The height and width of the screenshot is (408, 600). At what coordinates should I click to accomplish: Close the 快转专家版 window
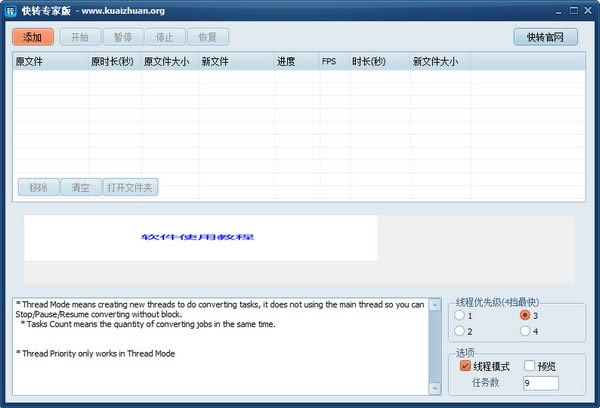588,11
